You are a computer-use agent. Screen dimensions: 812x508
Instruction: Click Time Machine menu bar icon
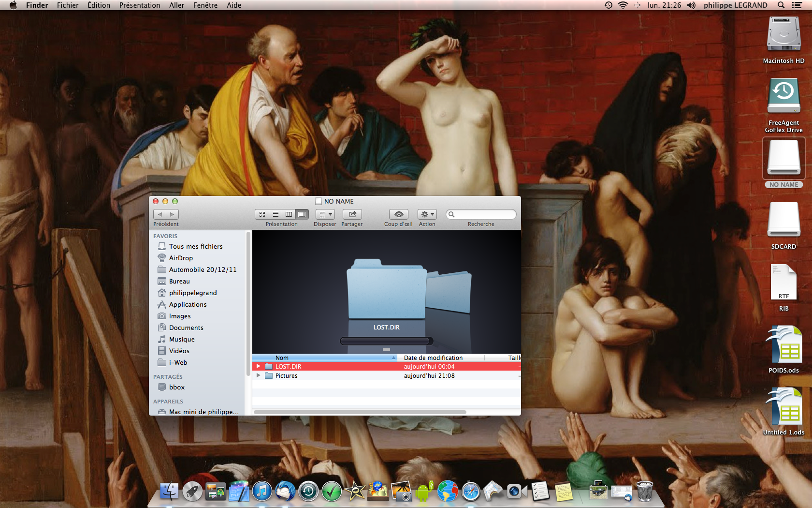coord(609,5)
